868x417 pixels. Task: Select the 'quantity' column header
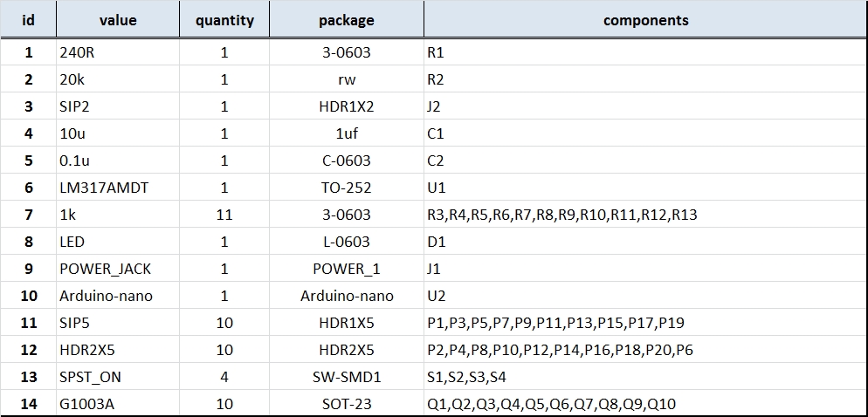click(x=224, y=20)
